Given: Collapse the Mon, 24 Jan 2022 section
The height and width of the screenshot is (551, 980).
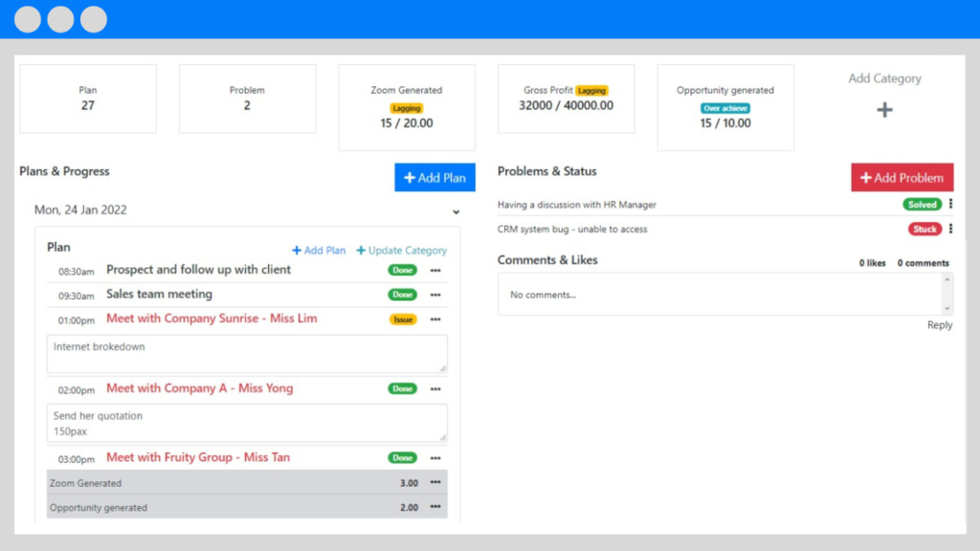Looking at the screenshot, I should [457, 211].
